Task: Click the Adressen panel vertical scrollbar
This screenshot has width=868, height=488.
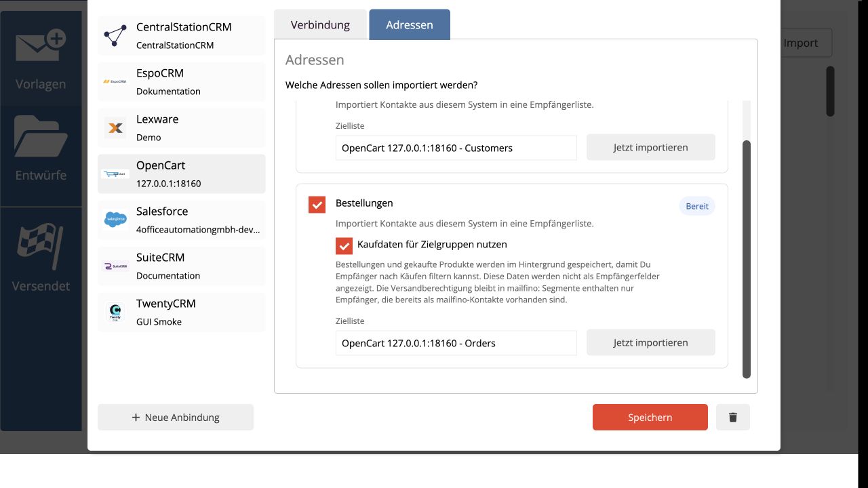Action: [747, 259]
